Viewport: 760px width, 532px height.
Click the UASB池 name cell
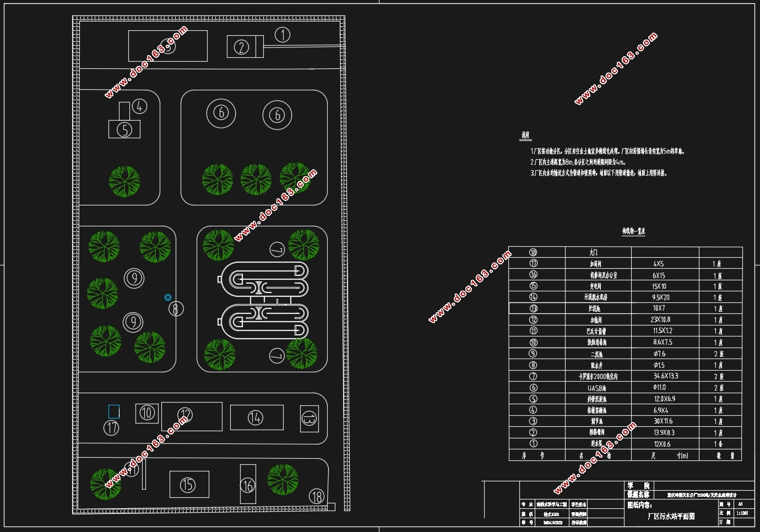pos(598,388)
